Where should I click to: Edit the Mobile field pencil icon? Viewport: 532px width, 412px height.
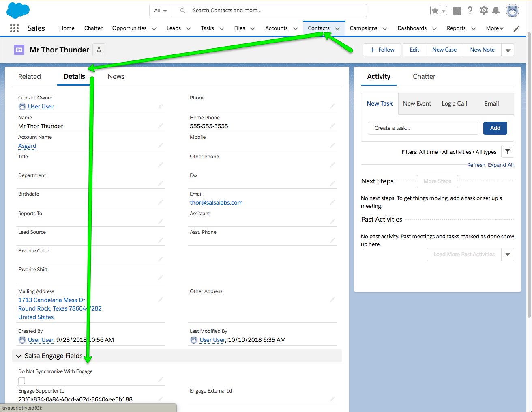tap(332, 145)
